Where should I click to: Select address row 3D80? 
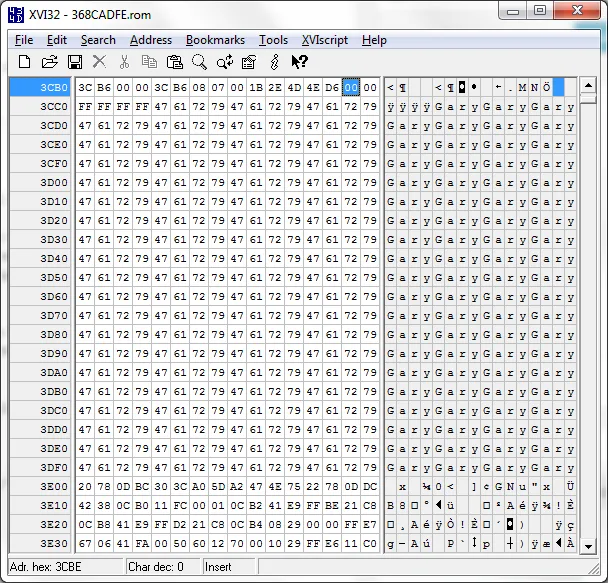point(40,334)
